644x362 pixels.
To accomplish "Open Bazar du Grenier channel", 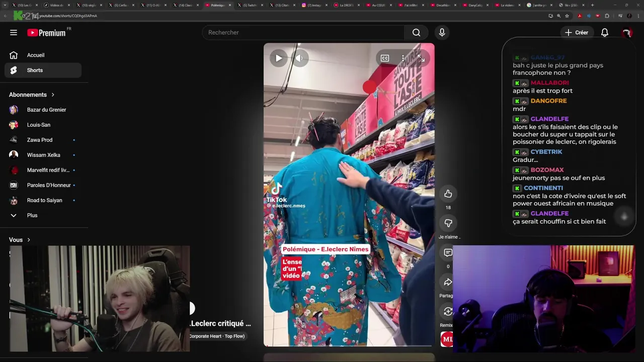I will tap(46, 110).
